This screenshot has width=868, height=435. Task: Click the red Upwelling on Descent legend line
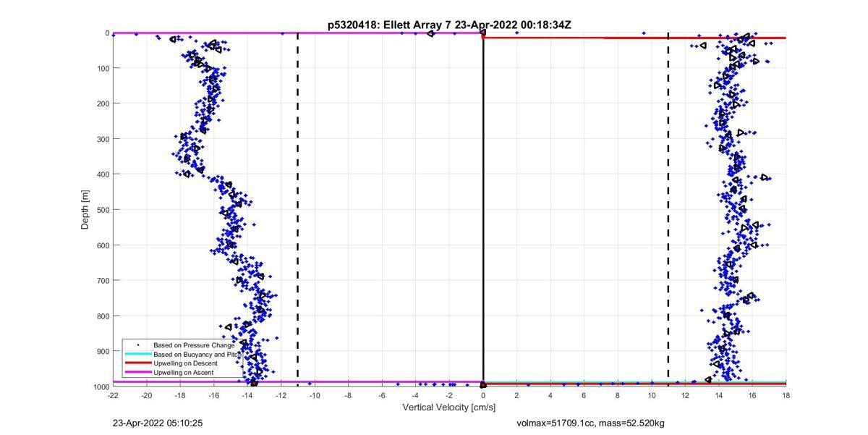click(137, 363)
